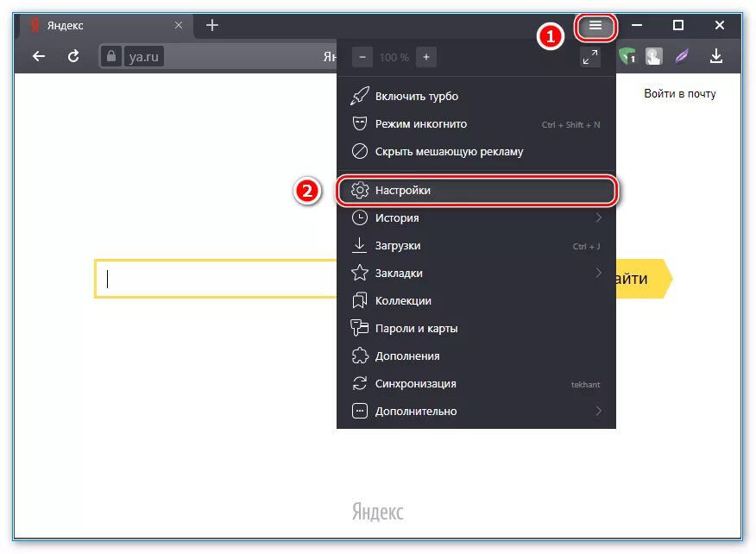This screenshot has height=554, width=756.
Task: Reload the ya.ru page
Action: pos(73,57)
